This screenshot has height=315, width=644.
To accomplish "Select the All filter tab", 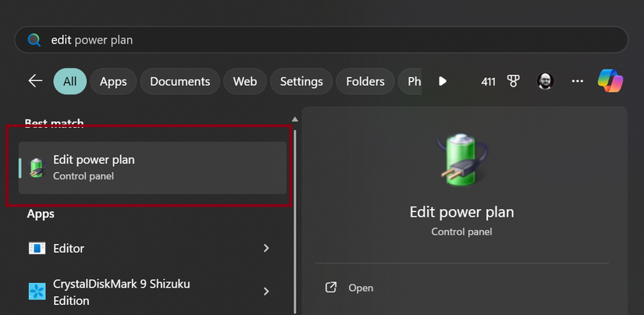I will point(69,82).
